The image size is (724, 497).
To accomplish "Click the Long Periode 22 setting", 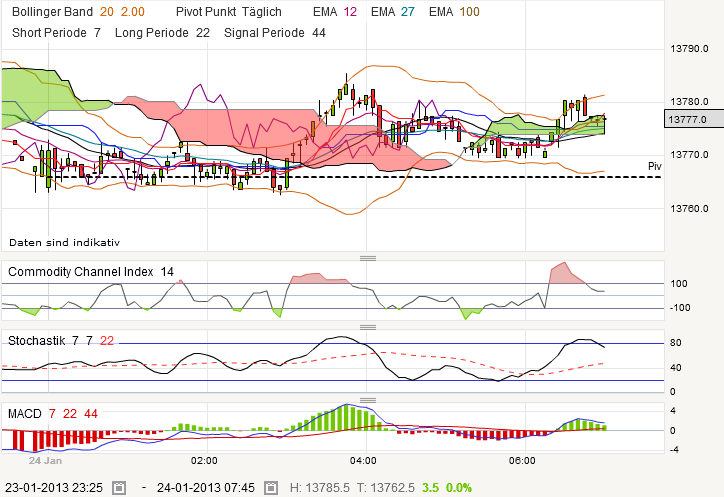I will 162,33.
